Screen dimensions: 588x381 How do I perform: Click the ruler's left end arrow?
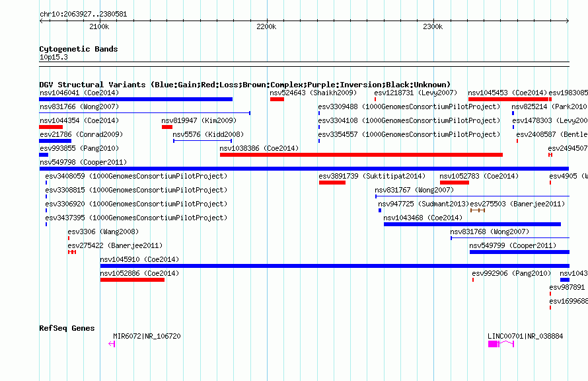tap(41, 21)
